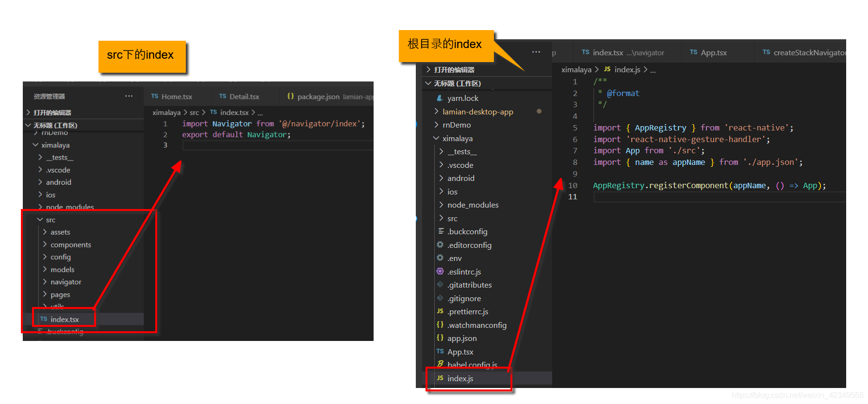Click ximalaya in right editor breadcrumb
This screenshot has width=868, height=404.
pyautogui.click(x=576, y=70)
